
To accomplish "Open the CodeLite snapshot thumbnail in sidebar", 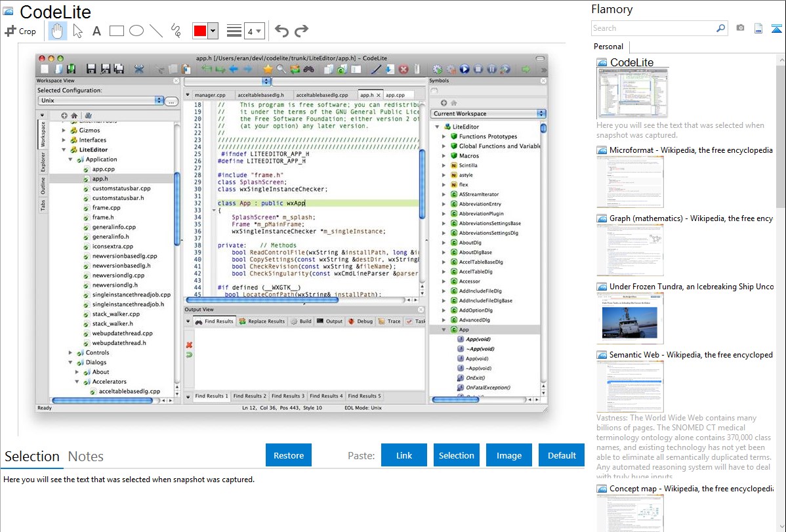I will click(632, 93).
